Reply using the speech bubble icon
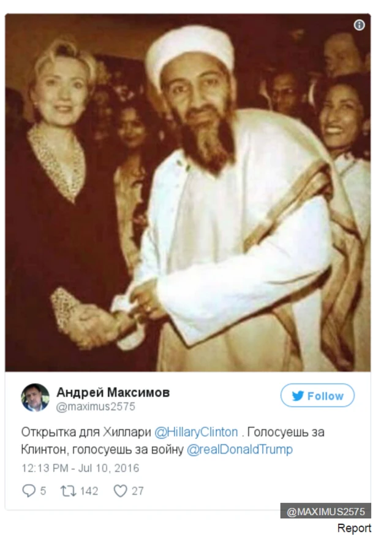The image size is (392, 536). [29, 491]
